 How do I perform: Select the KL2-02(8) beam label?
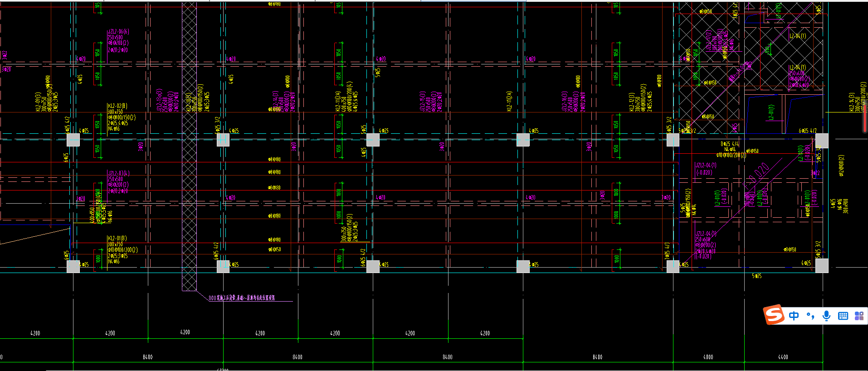tap(117, 106)
